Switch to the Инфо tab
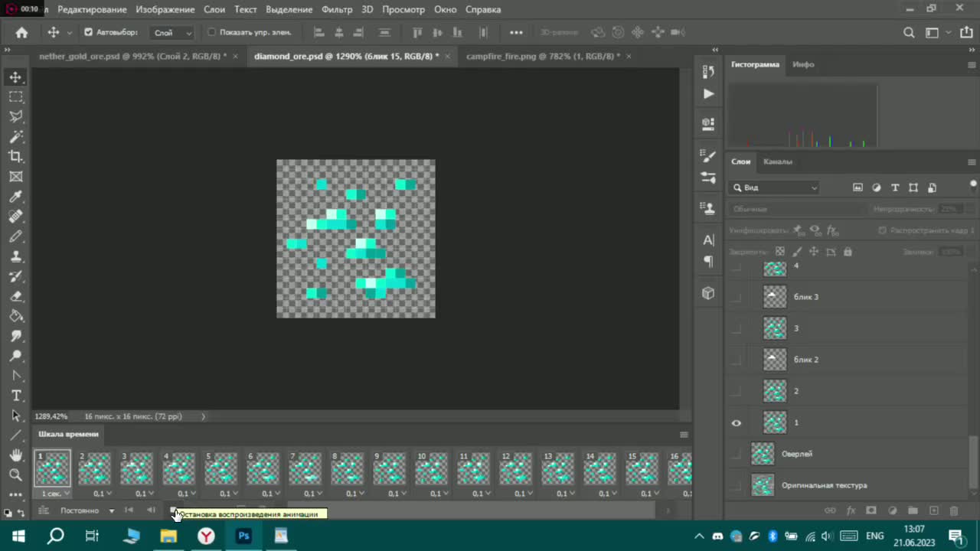This screenshot has height=551, width=980. coord(803,64)
